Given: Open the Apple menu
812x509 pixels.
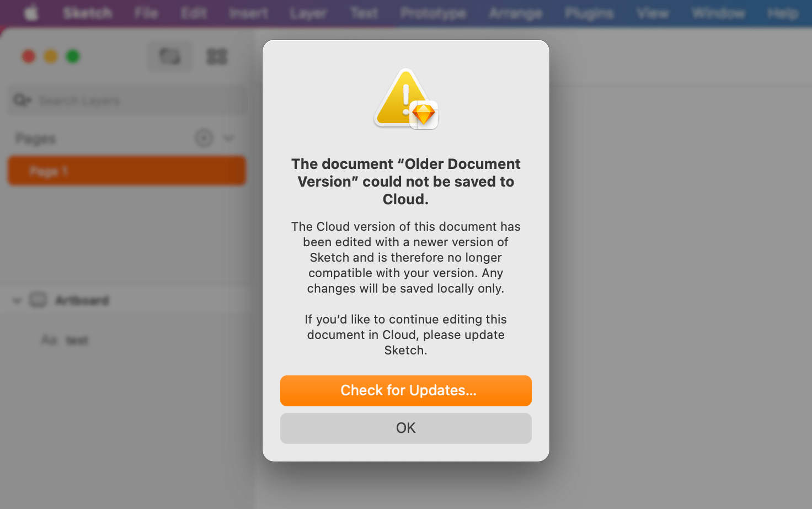Looking at the screenshot, I should [x=31, y=13].
